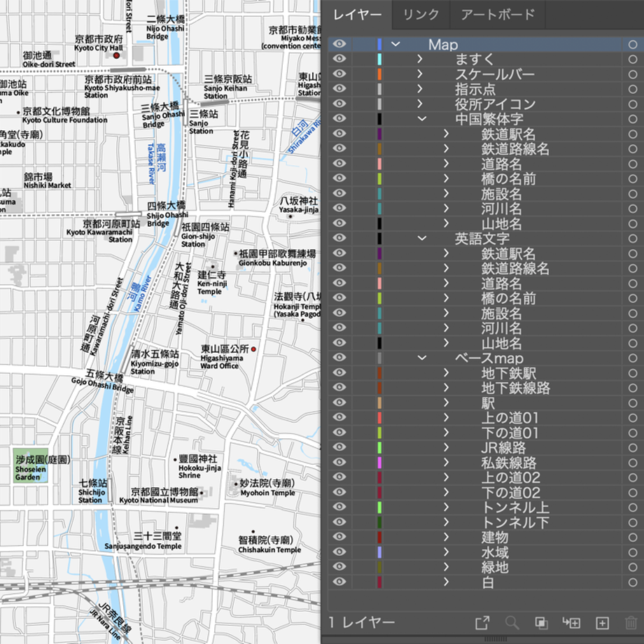Collapse the 中国繁体字 group

pyautogui.click(x=422, y=119)
